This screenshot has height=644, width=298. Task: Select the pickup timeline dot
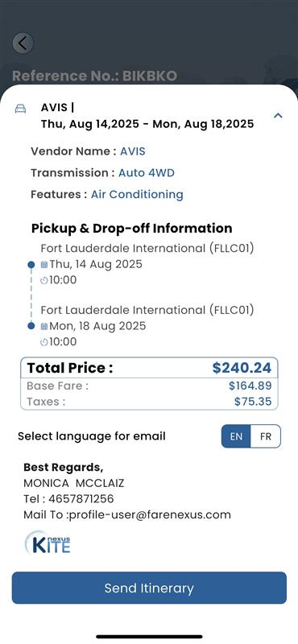click(x=31, y=265)
